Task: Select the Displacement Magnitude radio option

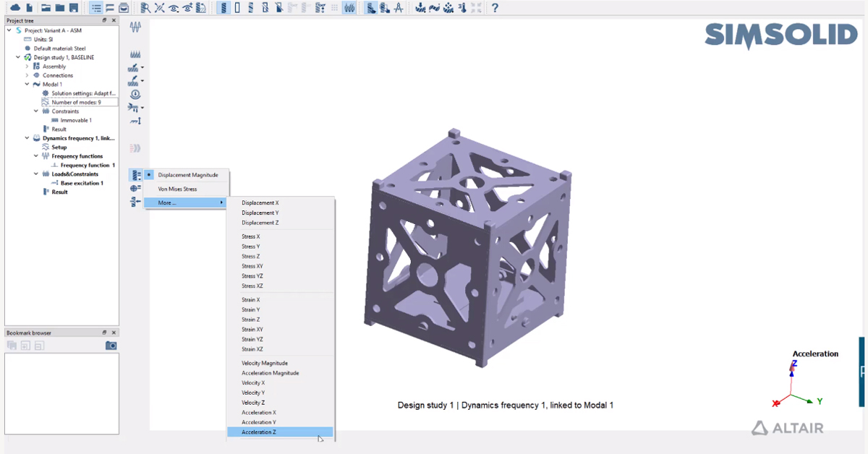Action: click(x=149, y=175)
